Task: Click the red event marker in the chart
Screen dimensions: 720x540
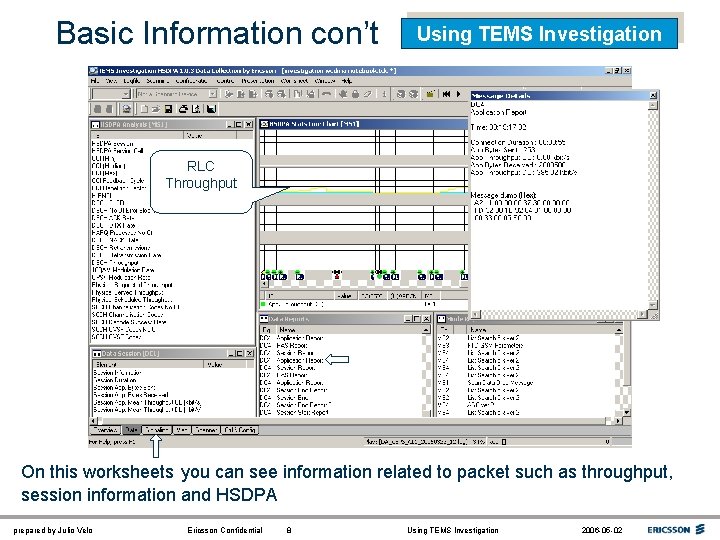Action: coord(337,275)
